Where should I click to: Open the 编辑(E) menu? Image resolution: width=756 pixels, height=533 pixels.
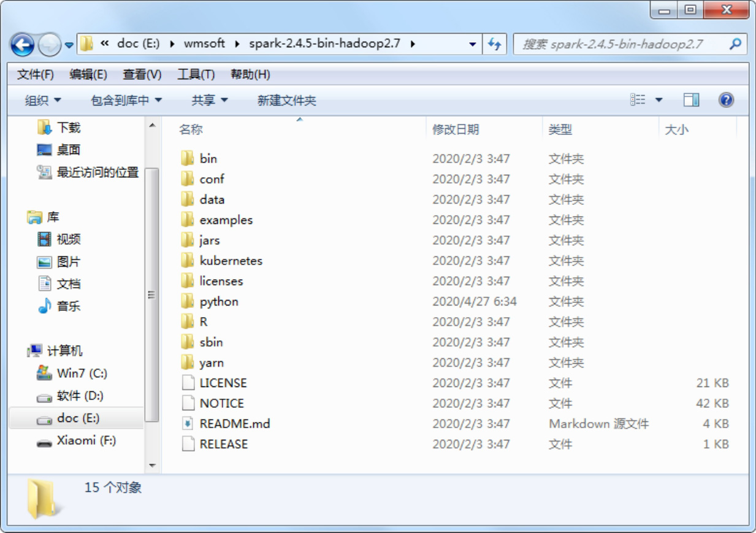(88, 74)
